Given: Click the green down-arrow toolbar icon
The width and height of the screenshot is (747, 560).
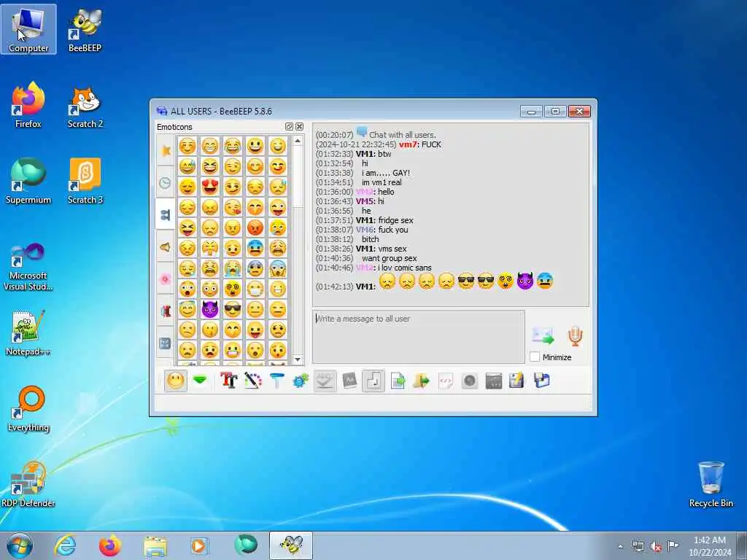Looking at the screenshot, I should click(x=200, y=381).
